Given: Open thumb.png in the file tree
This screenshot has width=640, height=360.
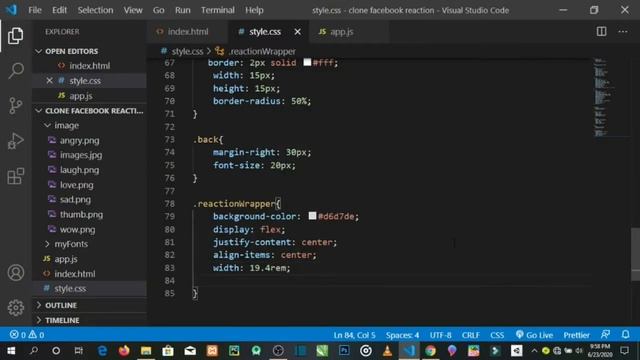Looking at the screenshot, I should point(82,214).
